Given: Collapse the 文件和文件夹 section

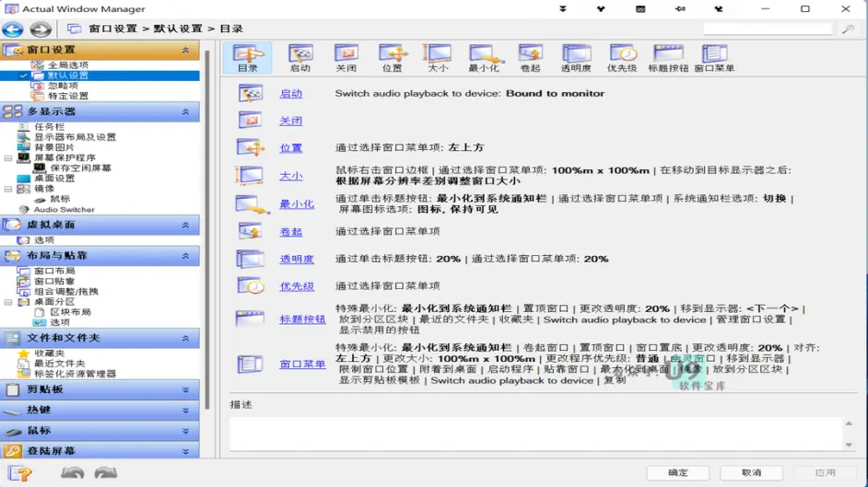Looking at the screenshot, I should 185,338.
